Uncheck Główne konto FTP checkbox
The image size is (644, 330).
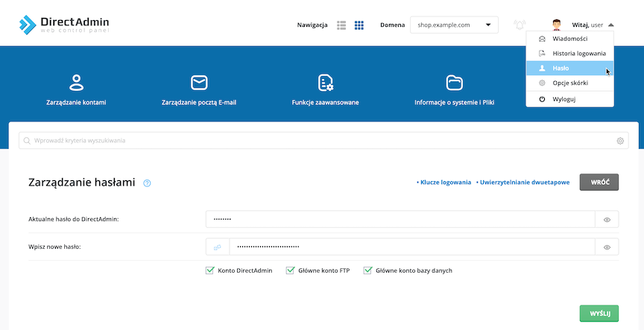[291, 270]
